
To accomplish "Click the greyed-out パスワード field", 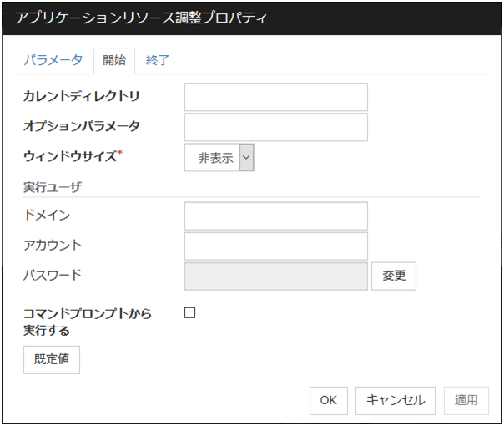I will coord(275,276).
